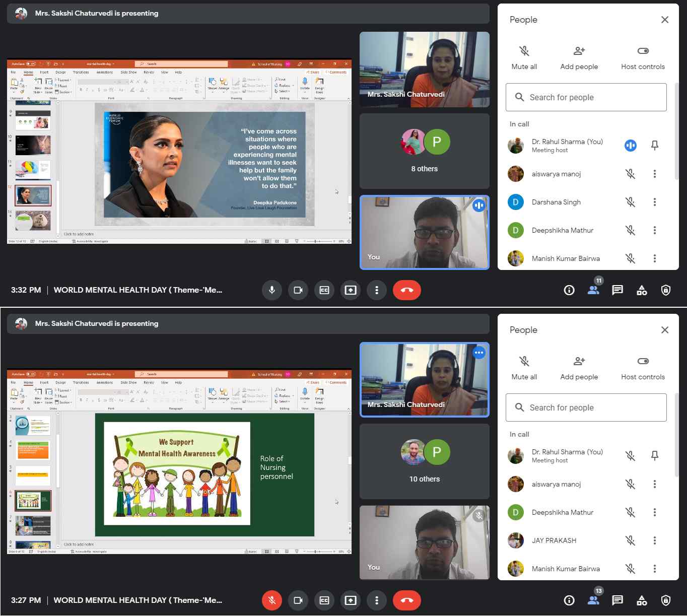The height and width of the screenshot is (616, 687).
Task: Open the '8 others' participant tile
Action: pos(424,151)
